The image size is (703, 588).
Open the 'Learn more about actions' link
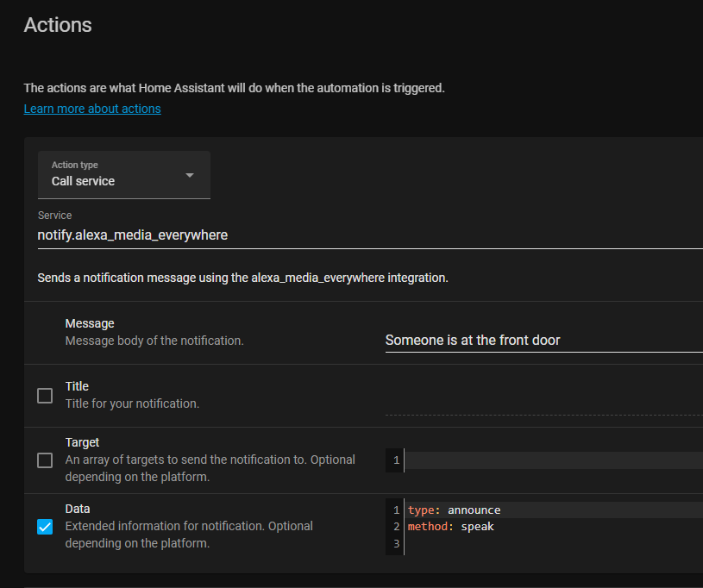(92, 109)
